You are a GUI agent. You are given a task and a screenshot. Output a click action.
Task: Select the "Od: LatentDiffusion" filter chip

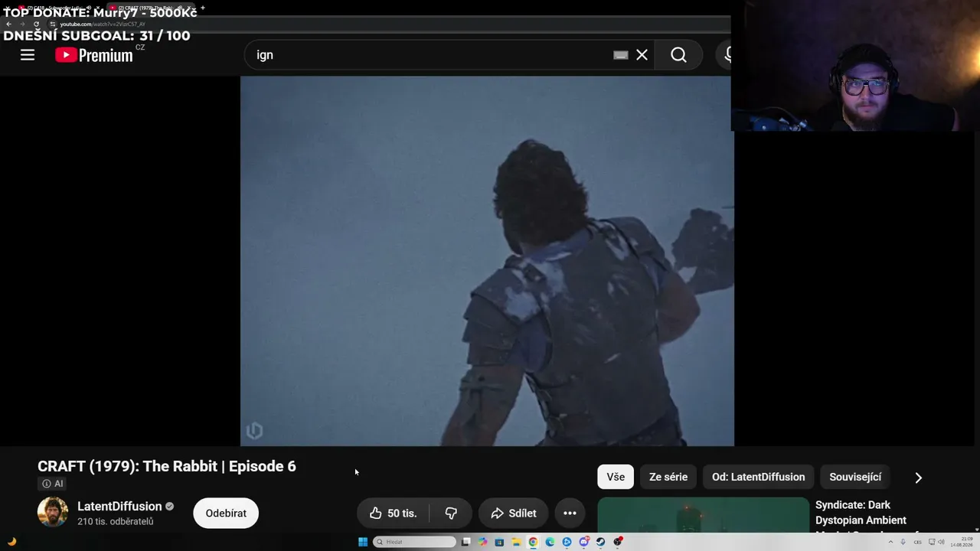point(758,477)
